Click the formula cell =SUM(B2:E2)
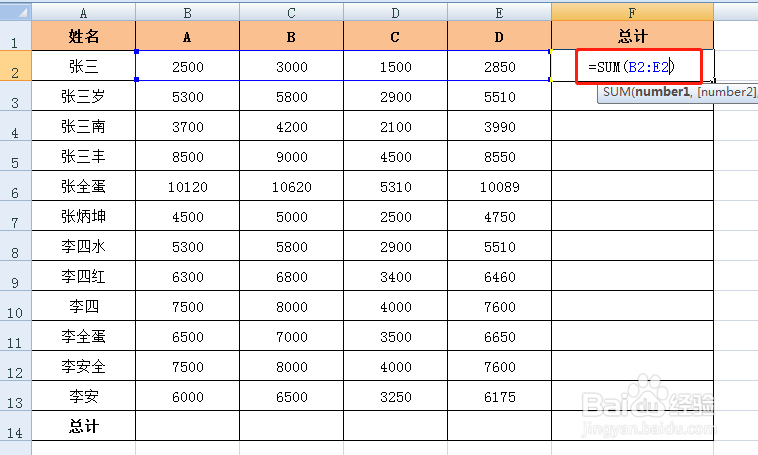Screen dimensions: 758x455 [x=632, y=66]
